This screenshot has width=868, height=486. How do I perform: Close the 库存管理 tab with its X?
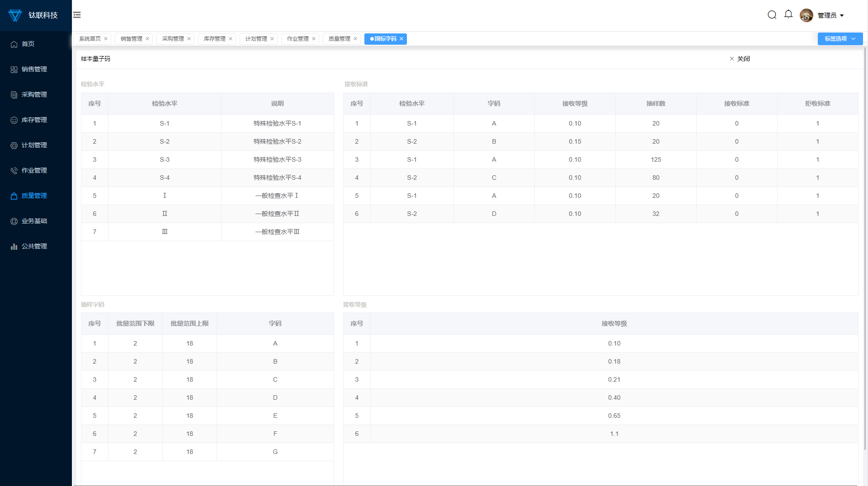point(231,39)
